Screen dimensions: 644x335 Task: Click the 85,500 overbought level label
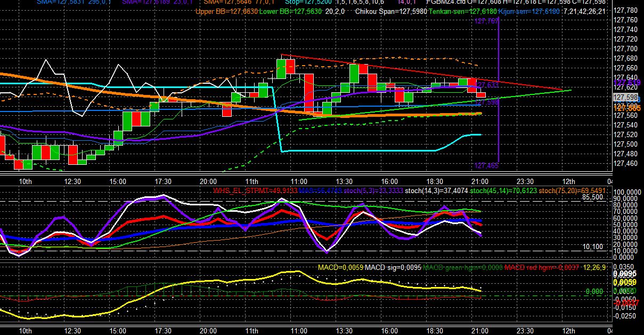coord(592,197)
